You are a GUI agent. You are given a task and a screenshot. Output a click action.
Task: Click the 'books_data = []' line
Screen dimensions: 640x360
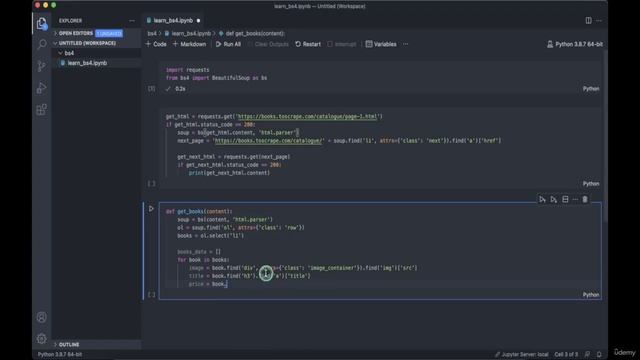click(199, 252)
